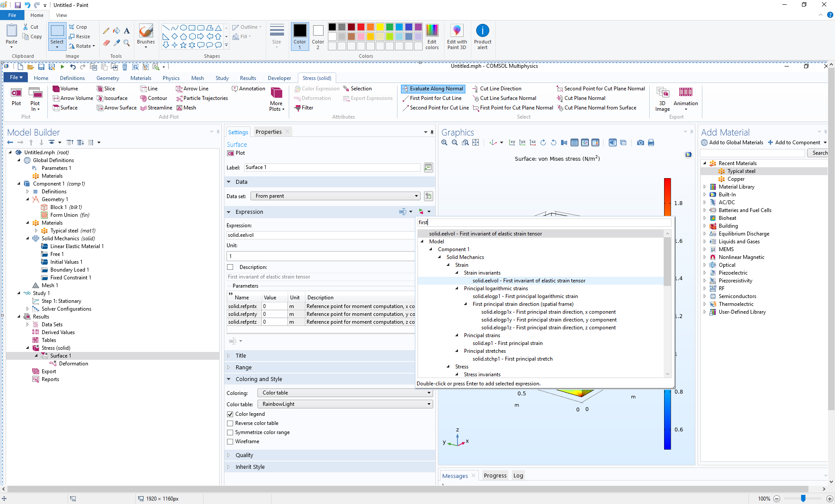
Task: Open the Color table dropdown RainbowLight
Action: click(346, 404)
